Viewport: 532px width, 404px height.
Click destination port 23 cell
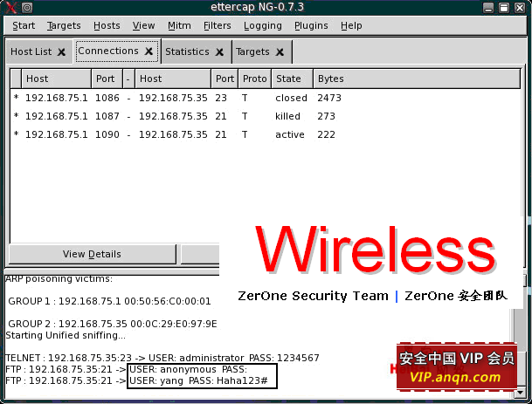221,98
